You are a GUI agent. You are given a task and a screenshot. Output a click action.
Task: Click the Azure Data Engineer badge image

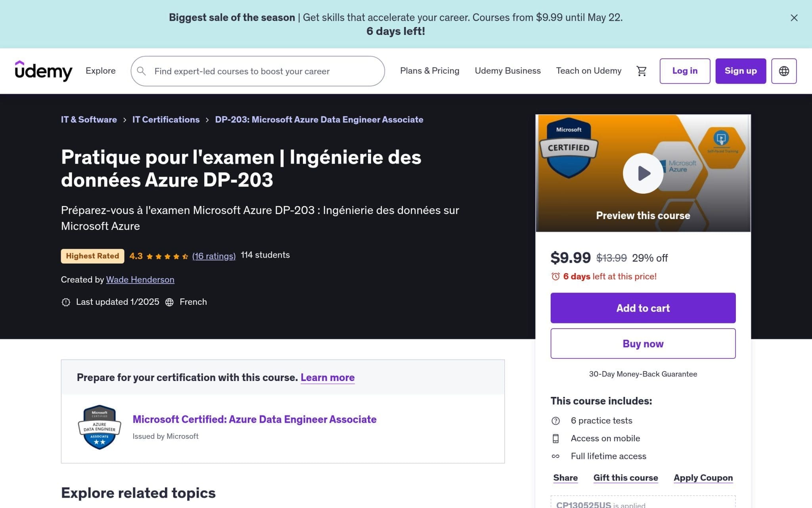coord(100,427)
